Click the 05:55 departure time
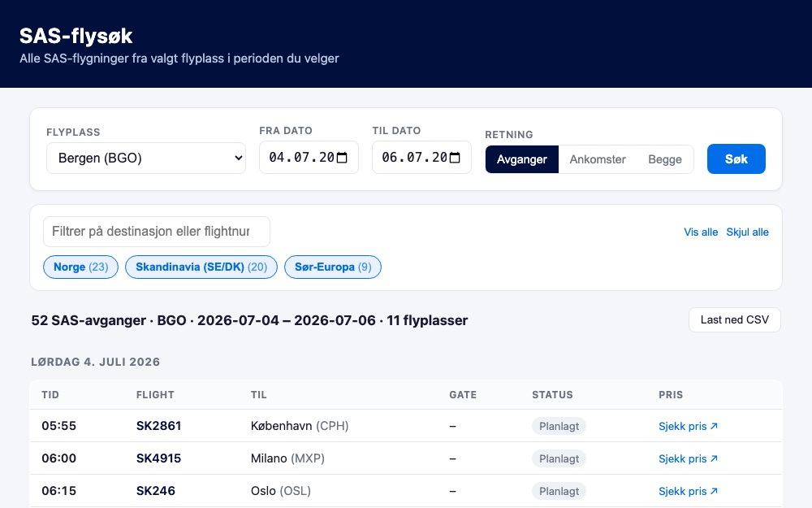The width and height of the screenshot is (812, 508). coord(59,426)
